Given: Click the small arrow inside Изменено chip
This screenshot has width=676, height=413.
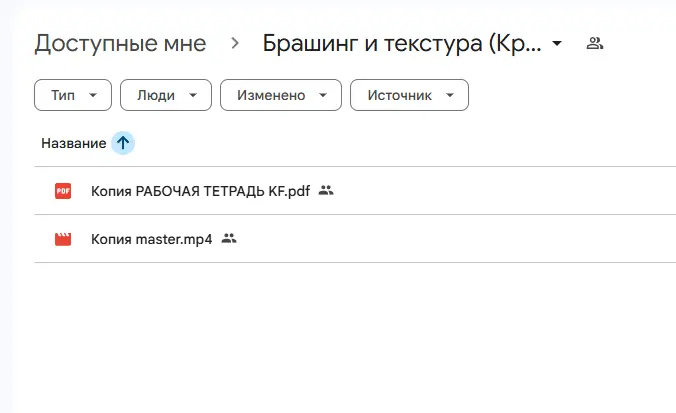Looking at the screenshot, I should pos(323,96).
